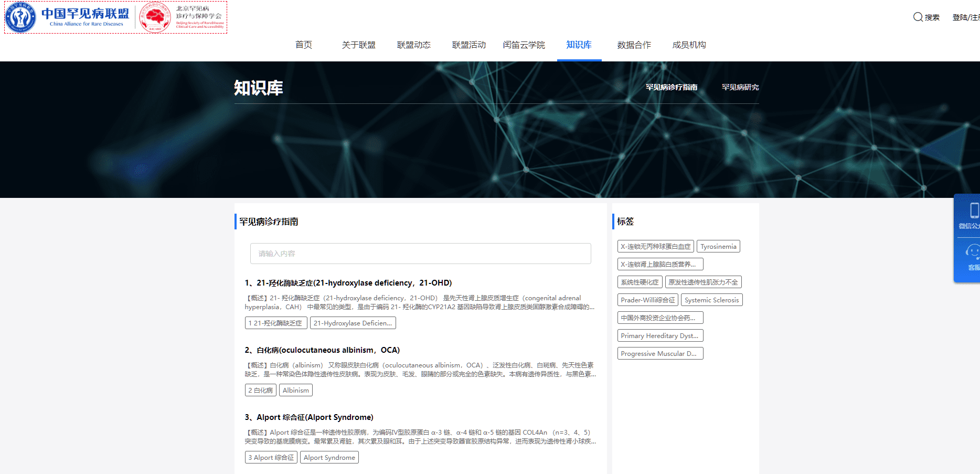The height and width of the screenshot is (474, 980).
Task: Select sidebar tag 系统性硬化症
Action: pos(640,282)
